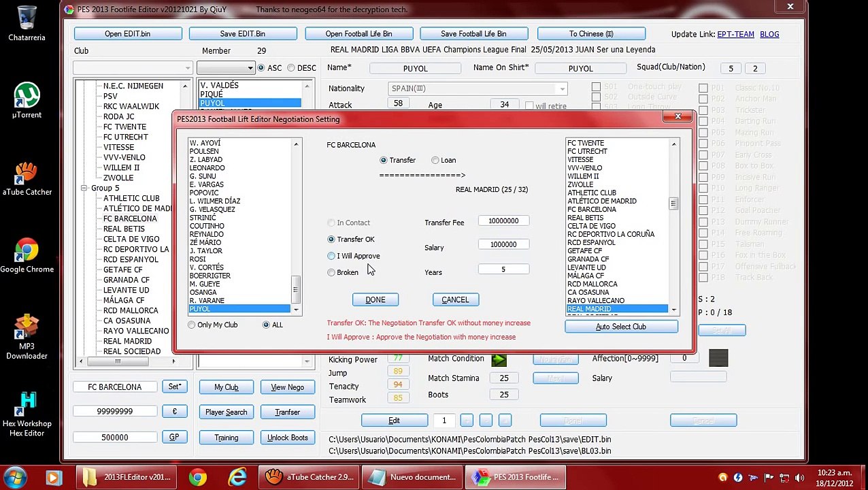
Task: Select ASC sort order
Action: coord(269,68)
